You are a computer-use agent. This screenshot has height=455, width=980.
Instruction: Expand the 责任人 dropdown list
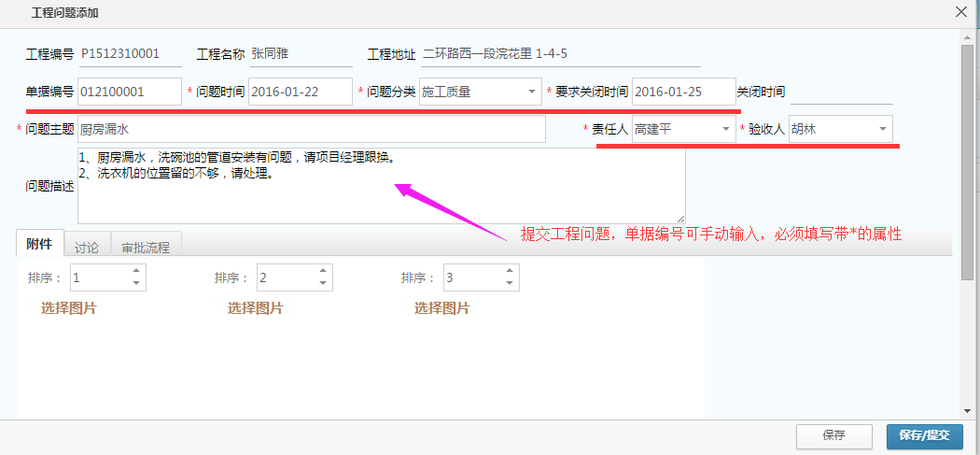tap(726, 129)
